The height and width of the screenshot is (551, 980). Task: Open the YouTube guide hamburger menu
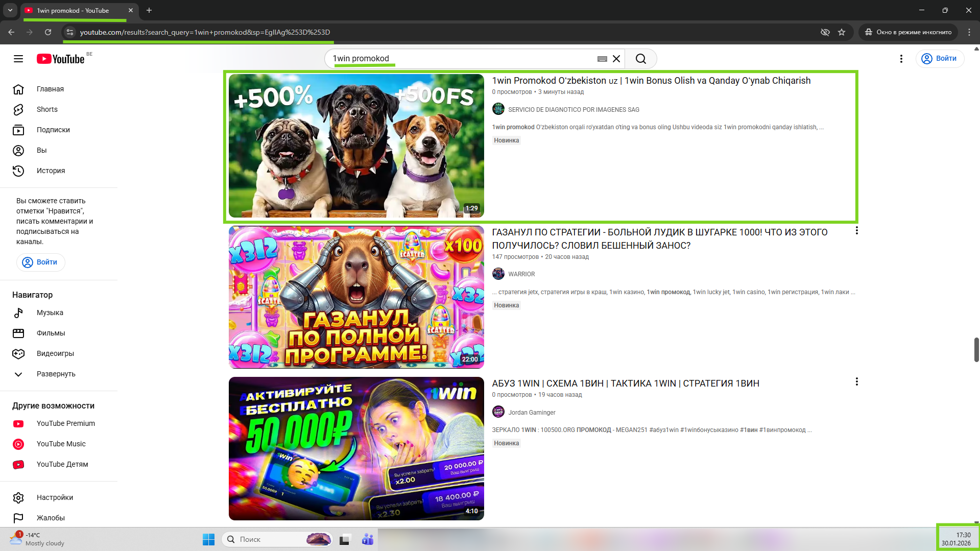pos(18,59)
